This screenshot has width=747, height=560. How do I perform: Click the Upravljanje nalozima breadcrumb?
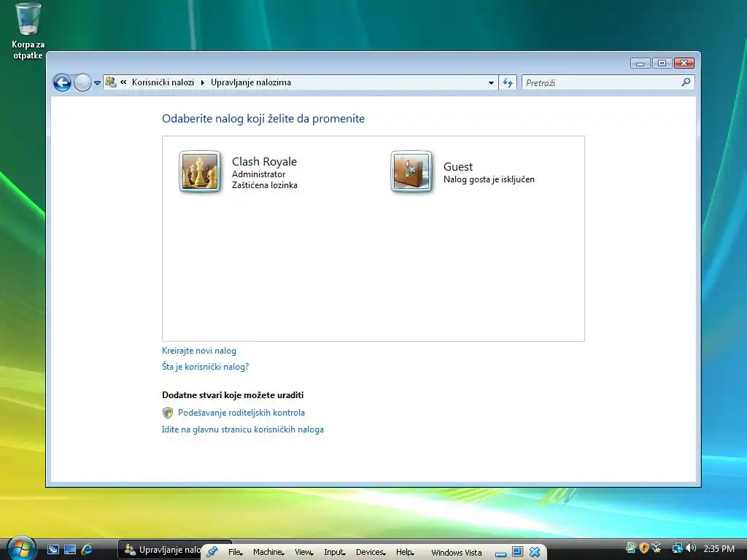point(251,82)
